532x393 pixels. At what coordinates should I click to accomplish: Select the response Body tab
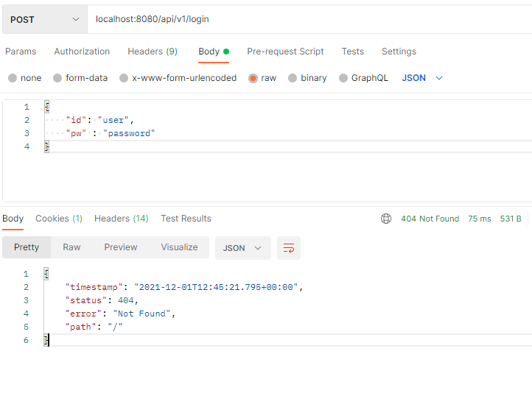pos(13,219)
